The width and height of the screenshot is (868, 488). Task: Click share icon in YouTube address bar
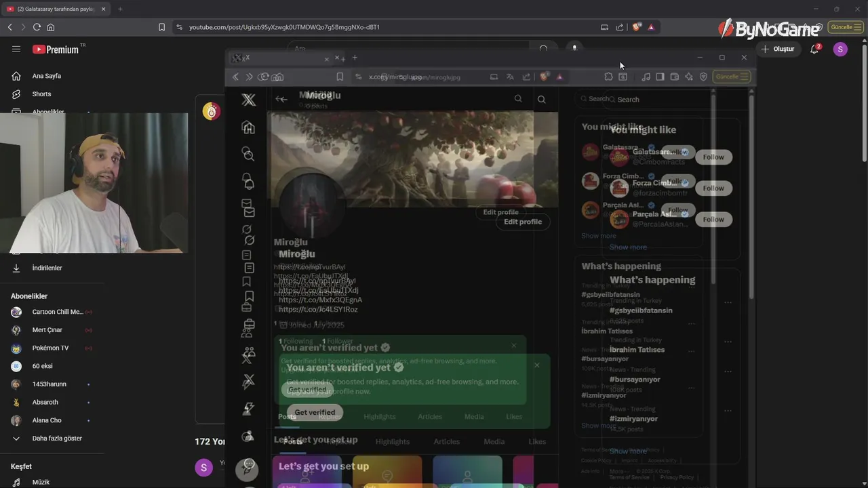pyautogui.click(x=619, y=27)
